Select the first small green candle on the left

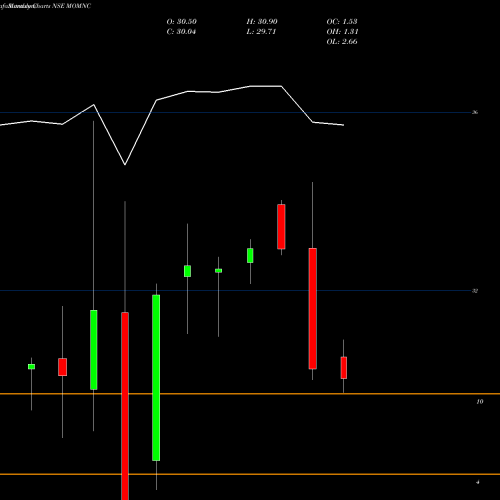(31, 367)
